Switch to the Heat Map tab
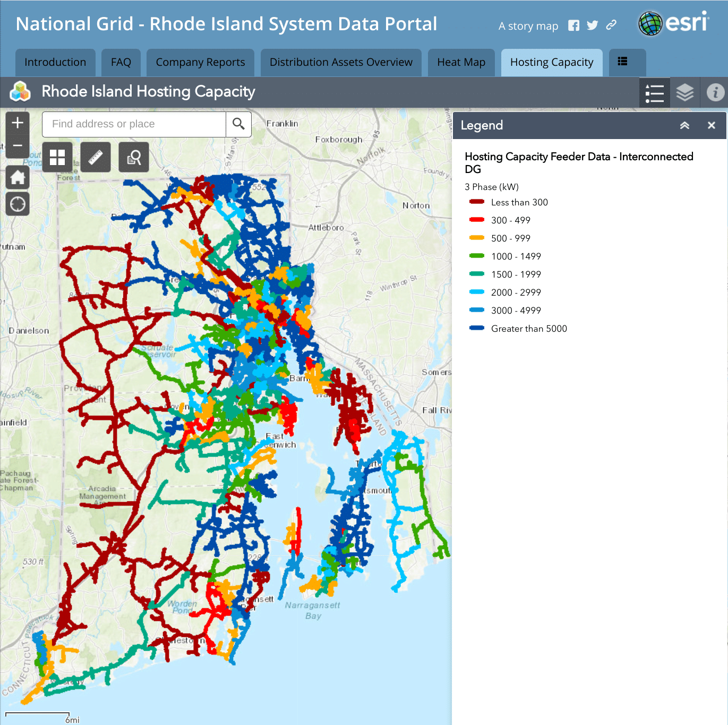The height and width of the screenshot is (725, 728). tap(461, 63)
